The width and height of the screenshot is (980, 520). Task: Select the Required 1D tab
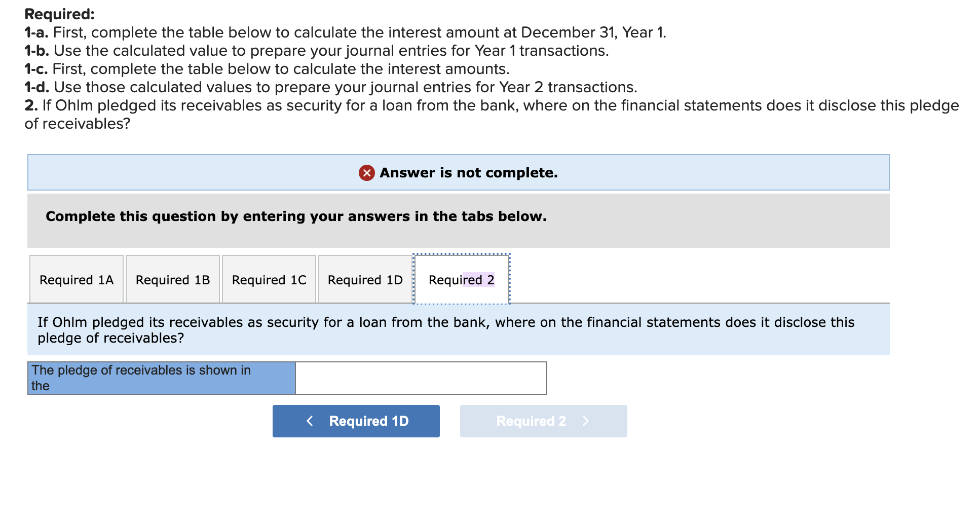(x=364, y=279)
